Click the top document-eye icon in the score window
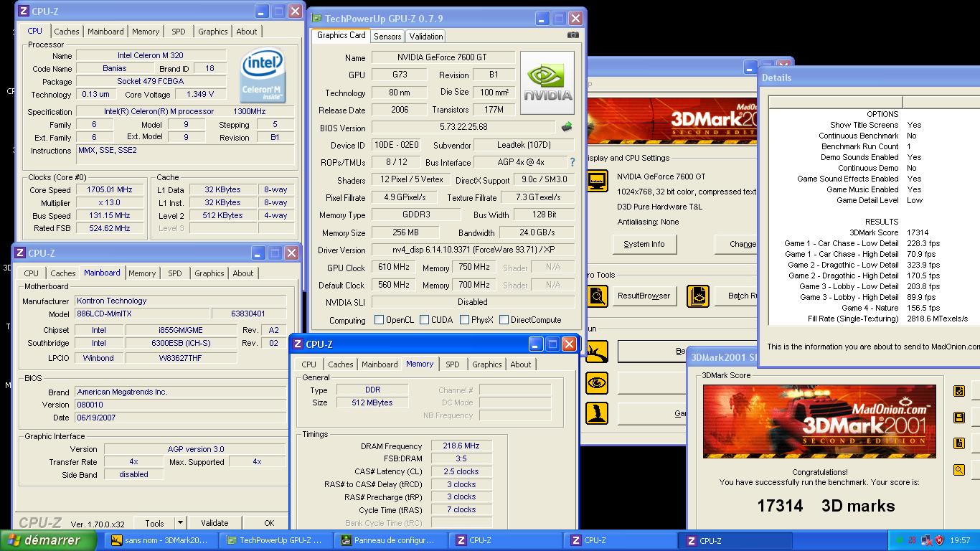The height and width of the screenshot is (551, 980). tap(959, 391)
